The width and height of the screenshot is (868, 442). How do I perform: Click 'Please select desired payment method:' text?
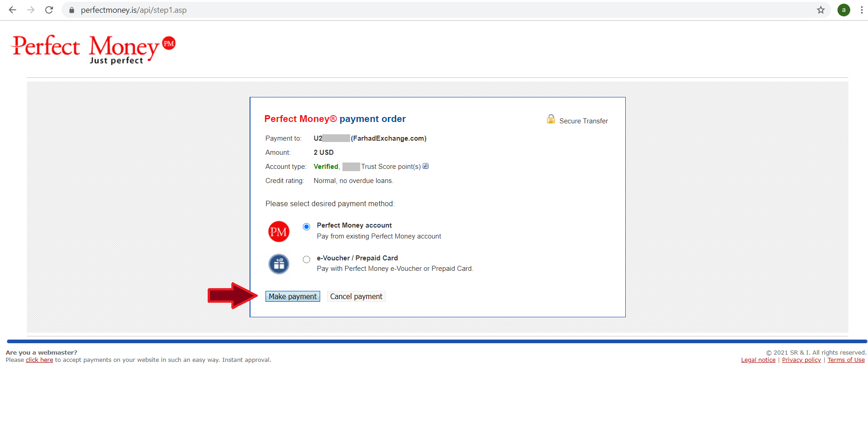[330, 204]
